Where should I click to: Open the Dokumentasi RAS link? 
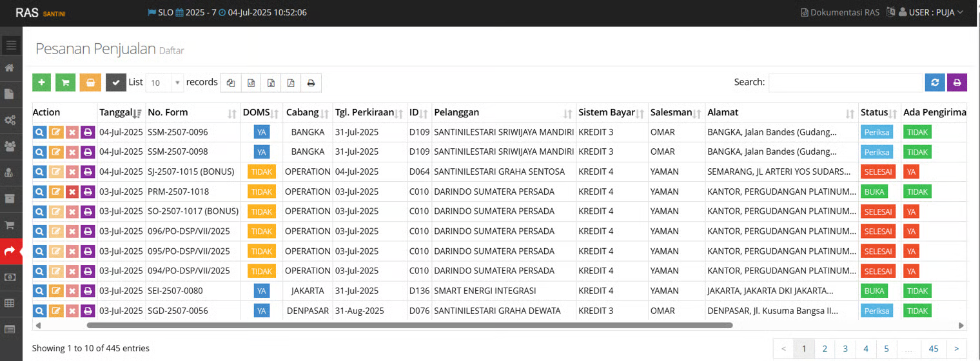click(839, 12)
